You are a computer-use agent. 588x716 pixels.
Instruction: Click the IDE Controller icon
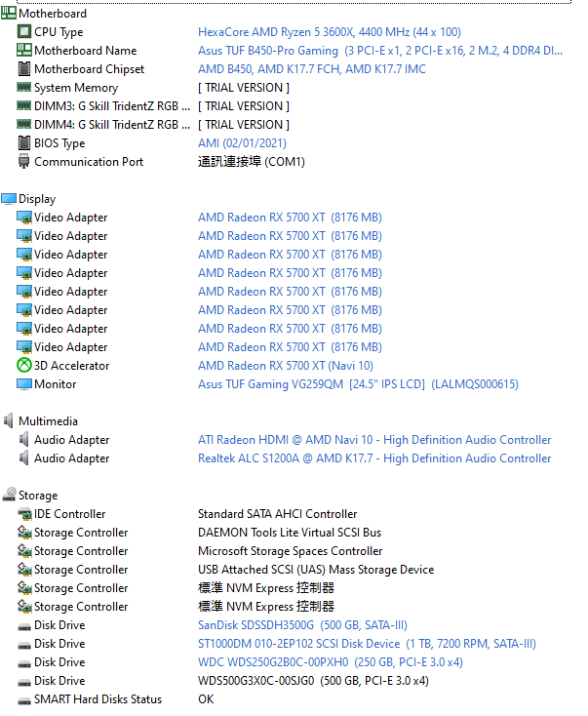pos(24,514)
